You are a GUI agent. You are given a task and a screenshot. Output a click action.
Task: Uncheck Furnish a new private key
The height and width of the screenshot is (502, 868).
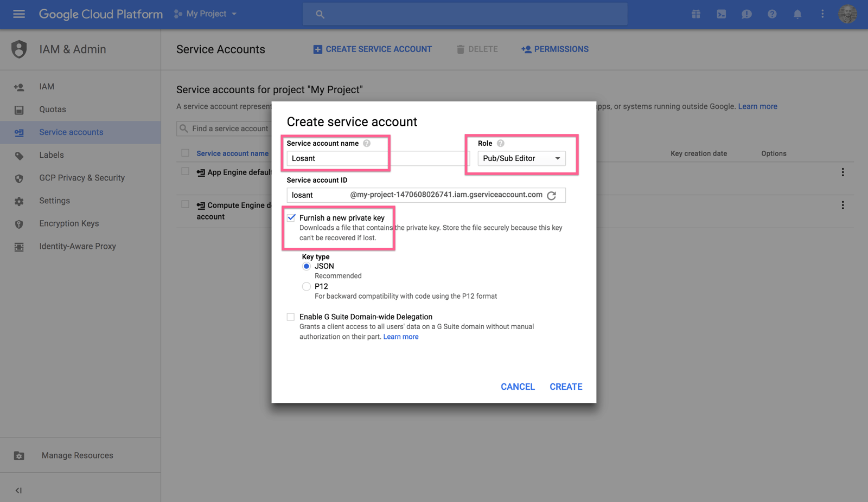click(x=291, y=217)
